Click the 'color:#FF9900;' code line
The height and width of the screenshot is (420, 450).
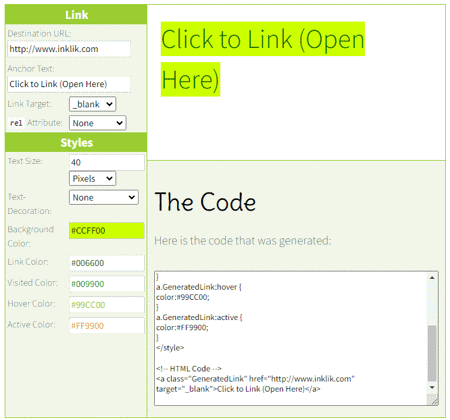pyautogui.click(x=182, y=328)
